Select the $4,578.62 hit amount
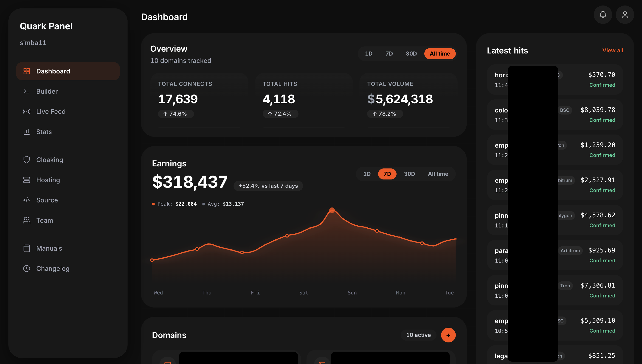The height and width of the screenshot is (364, 642). click(x=597, y=215)
